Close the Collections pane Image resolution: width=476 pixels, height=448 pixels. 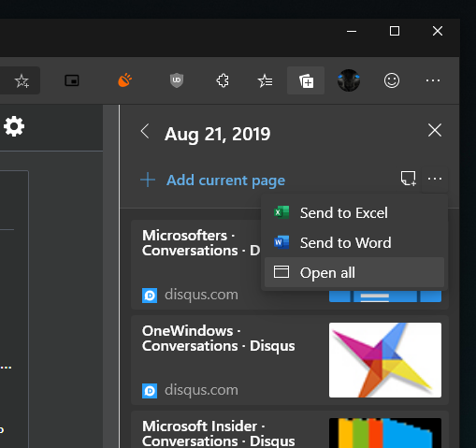[x=435, y=130]
